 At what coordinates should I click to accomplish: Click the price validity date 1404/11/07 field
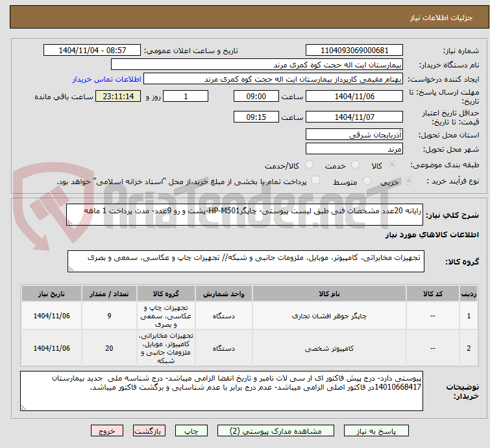click(x=354, y=117)
